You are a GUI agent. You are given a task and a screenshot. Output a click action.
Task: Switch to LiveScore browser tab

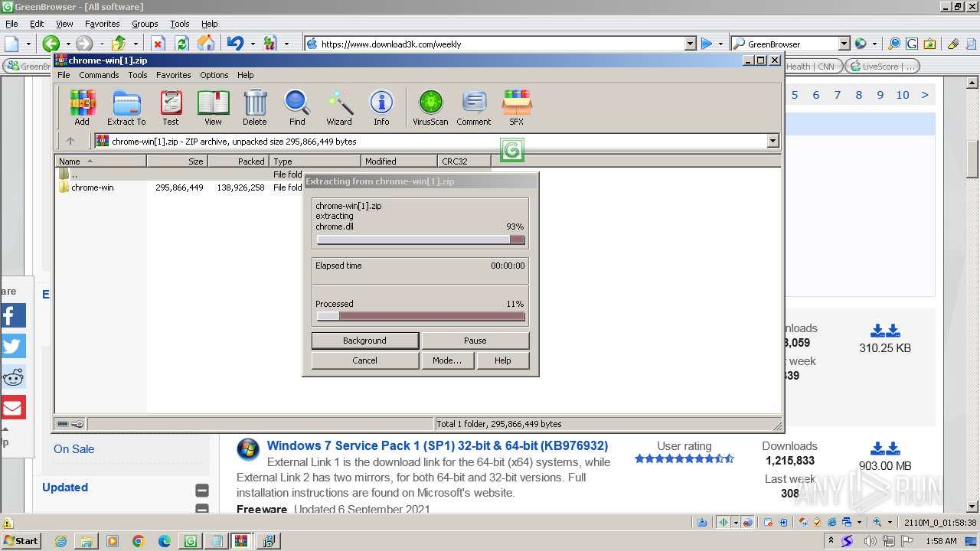(882, 67)
